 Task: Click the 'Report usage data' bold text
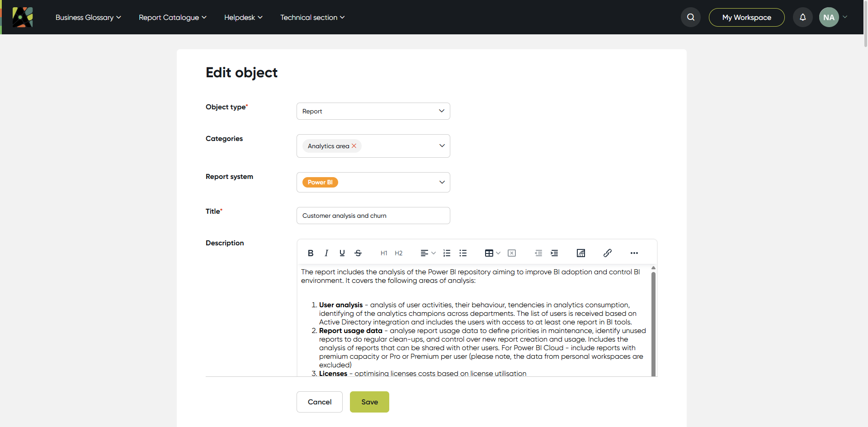pyautogui.click(x=351, y=331)
